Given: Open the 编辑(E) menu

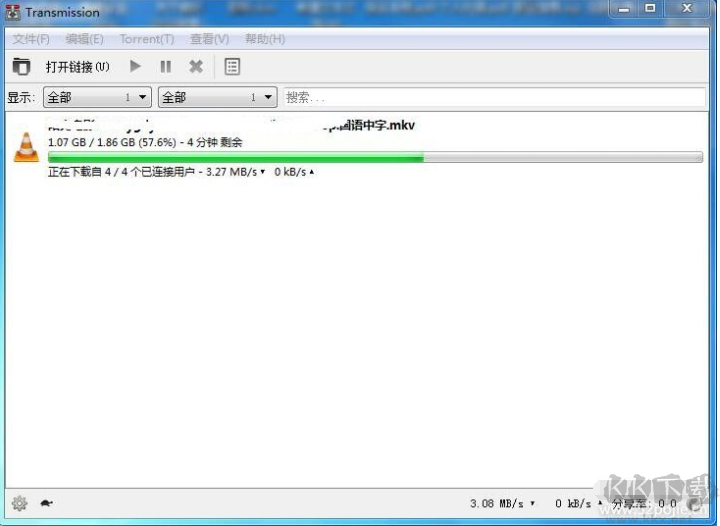Looking at the screenshot, I should [x=84, y=39].
